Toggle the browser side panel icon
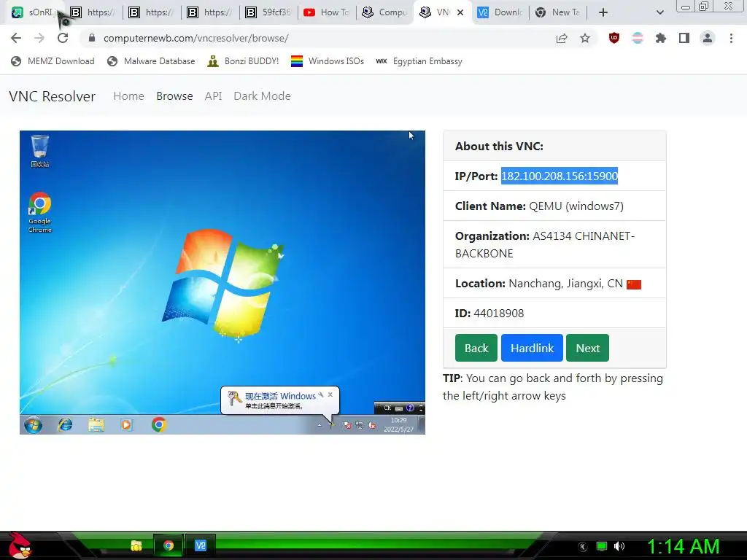Image resolution: width=747 pixels, height=560 pixels. click(684, 38)
